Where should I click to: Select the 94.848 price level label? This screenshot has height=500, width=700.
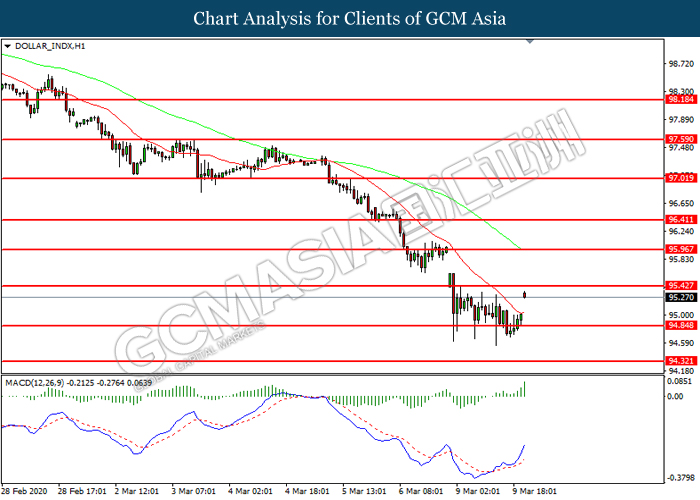[681, 325]
